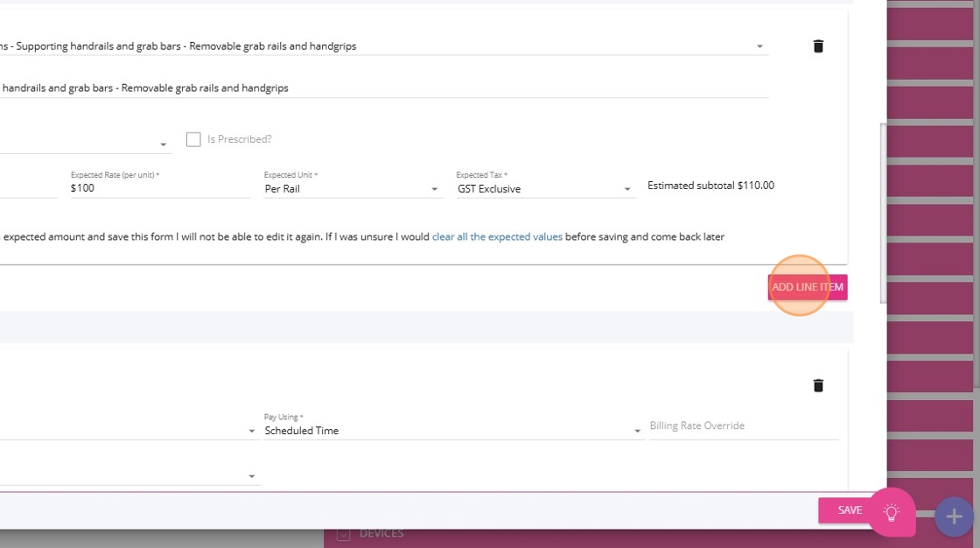Expand the Expected Unit Per Rail dropdown

pyautogui.click(x=353, y=189)
